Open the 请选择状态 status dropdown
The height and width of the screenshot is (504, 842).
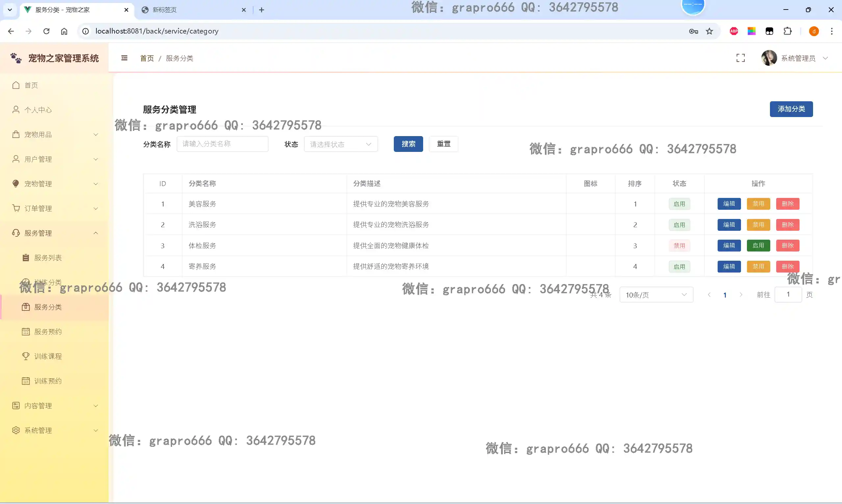tap(341, 144)
